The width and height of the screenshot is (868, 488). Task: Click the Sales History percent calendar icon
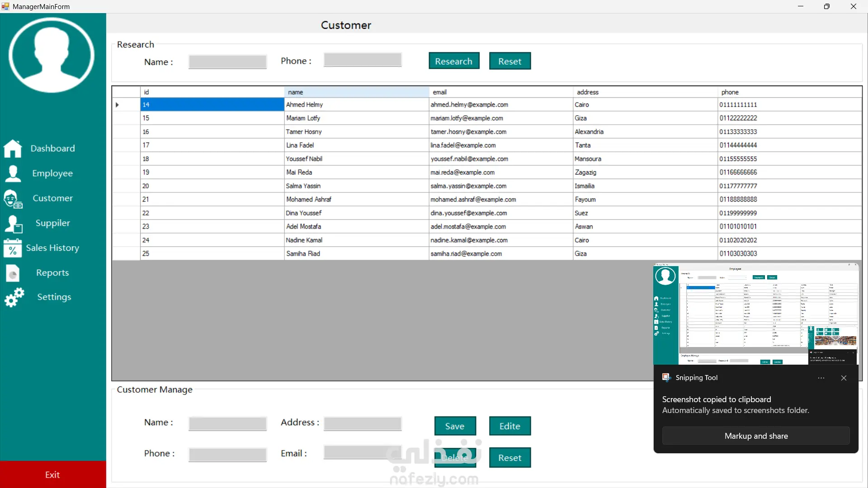coord(12,248)
